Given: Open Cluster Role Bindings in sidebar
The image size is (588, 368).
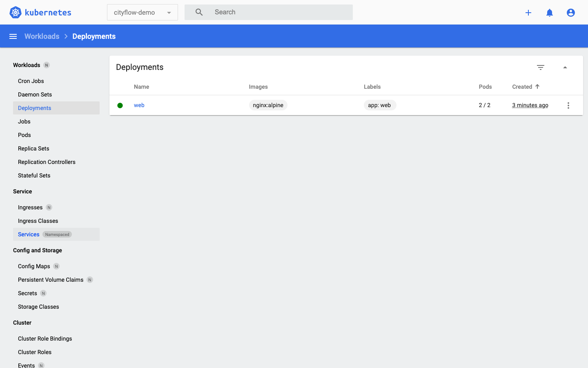Looking at the screenshot, I should (x=56, y=339).
